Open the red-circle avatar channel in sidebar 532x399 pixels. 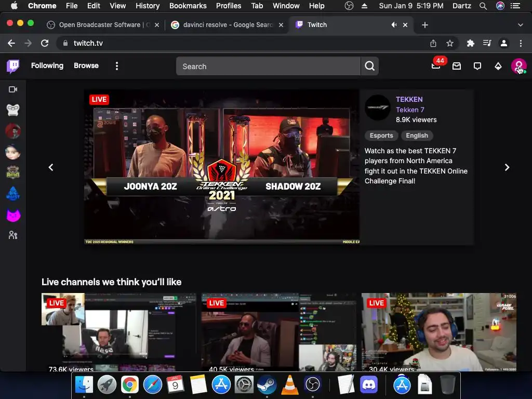(x=13, y=131)
